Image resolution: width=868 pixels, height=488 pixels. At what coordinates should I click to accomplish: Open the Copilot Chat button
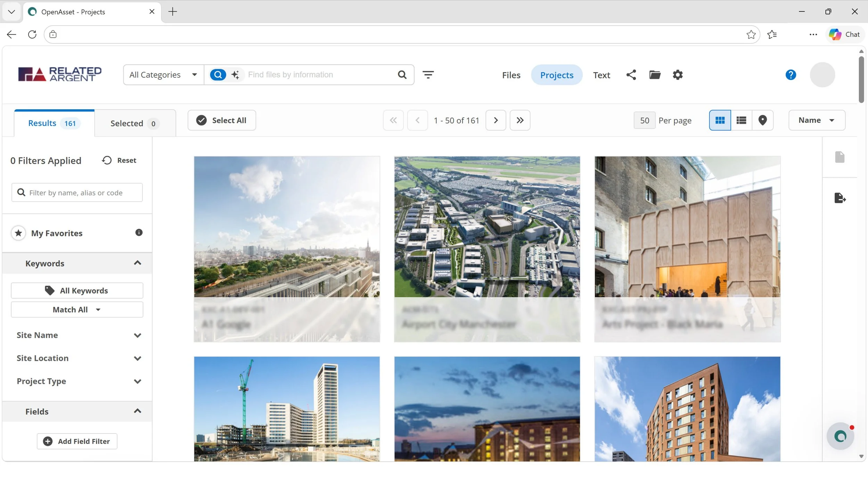click(844, 34)
